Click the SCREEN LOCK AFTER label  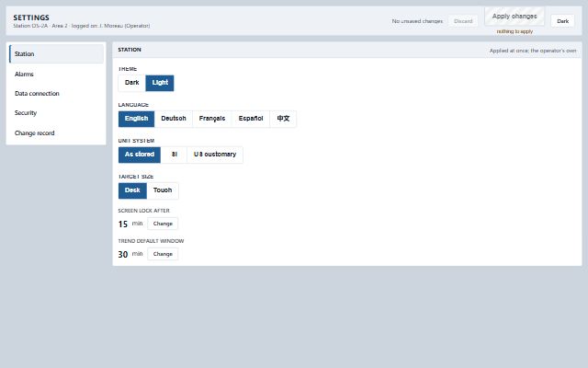coord(143,211)
